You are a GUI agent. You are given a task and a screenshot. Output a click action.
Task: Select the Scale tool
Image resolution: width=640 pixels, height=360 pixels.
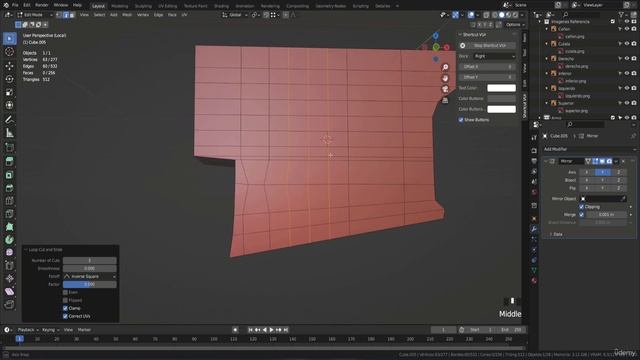9,92
